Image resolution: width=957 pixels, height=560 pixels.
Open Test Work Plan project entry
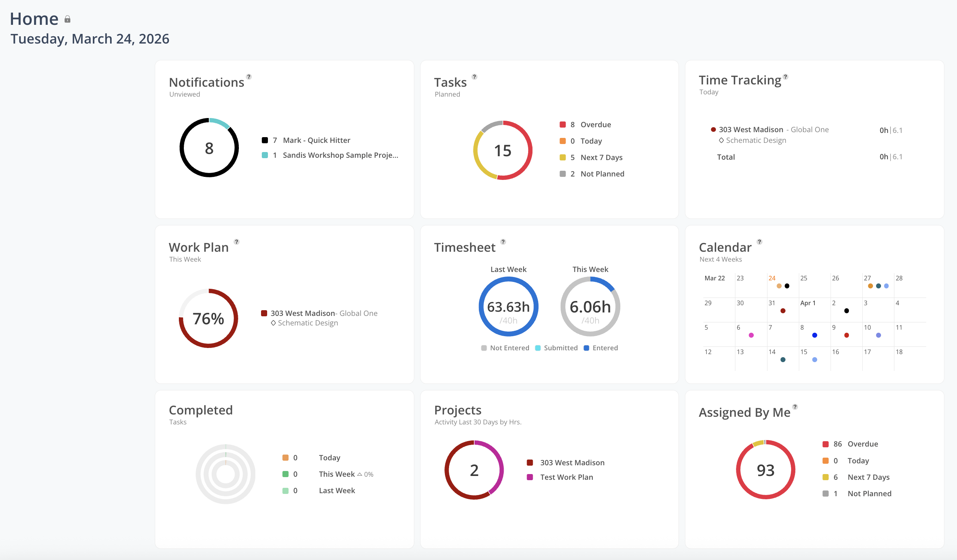tap(566, 477)
